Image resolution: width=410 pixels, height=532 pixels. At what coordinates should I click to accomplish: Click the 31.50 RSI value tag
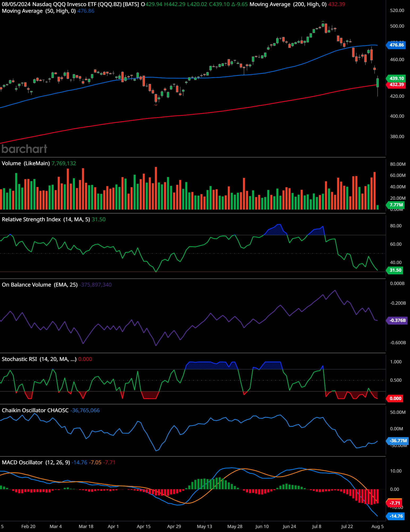[395, 270]
